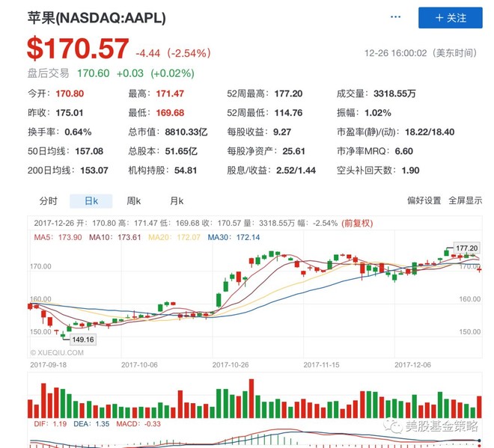This screenshot has height=448, width=494.
Task: Switch to the 分时 intraday chart tab
Action: pos(48,201)
